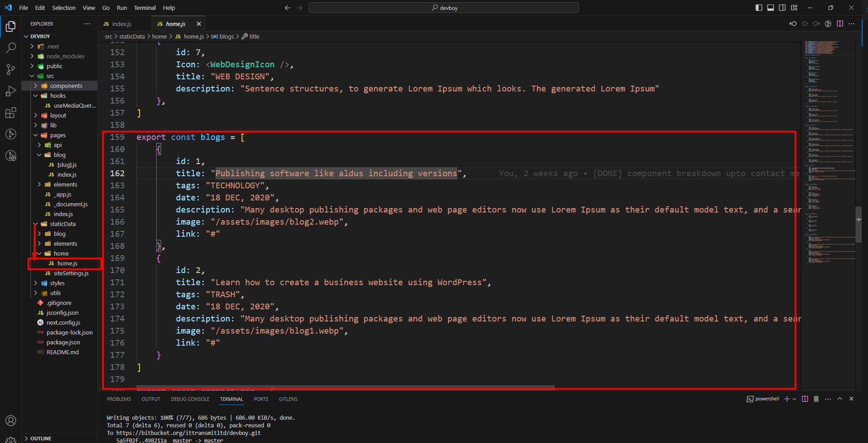Open the Terminal menu in menu bar
The height and width of the screenshot is (443, 868).
pyautogui.click(x=145, y=8)
